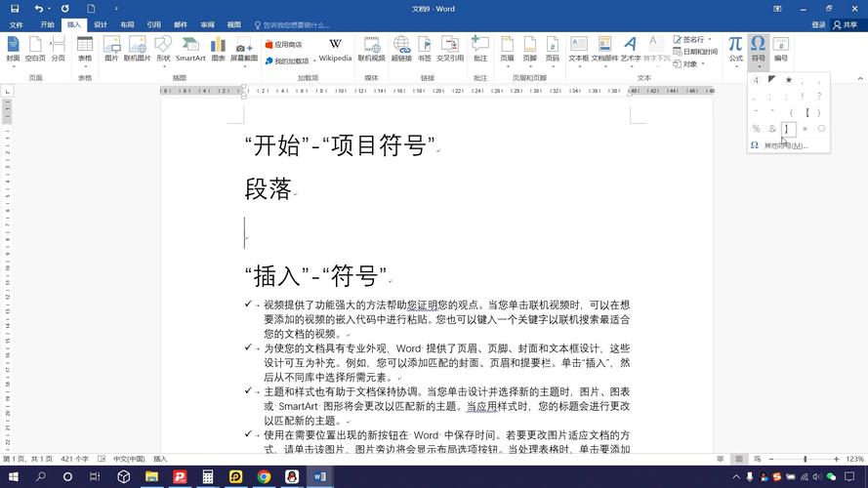868x488 pixels.
Task: Insert a Chart (图表)
Action: pos(218,50)
